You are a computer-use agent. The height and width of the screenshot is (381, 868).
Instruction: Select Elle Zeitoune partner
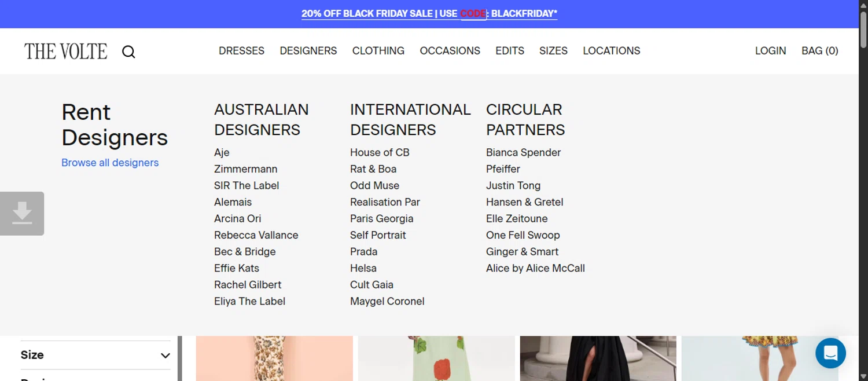517,218
